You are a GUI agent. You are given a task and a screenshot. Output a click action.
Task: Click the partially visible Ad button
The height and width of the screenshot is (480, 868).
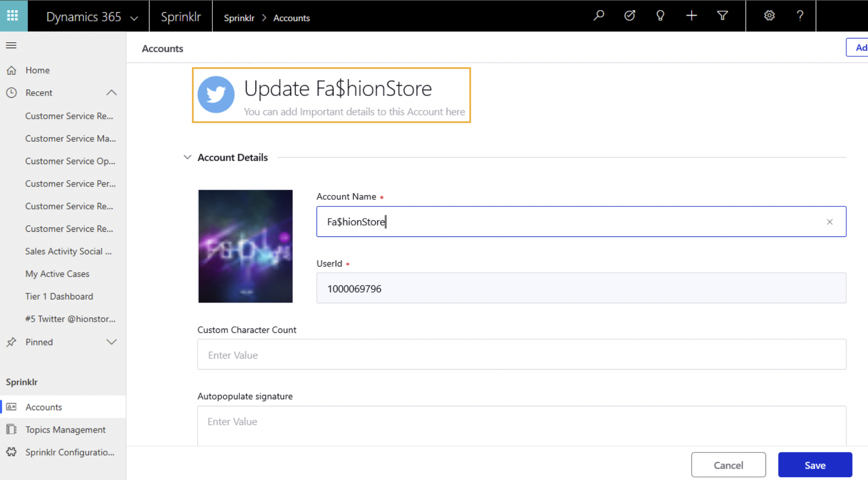(857, 48)
